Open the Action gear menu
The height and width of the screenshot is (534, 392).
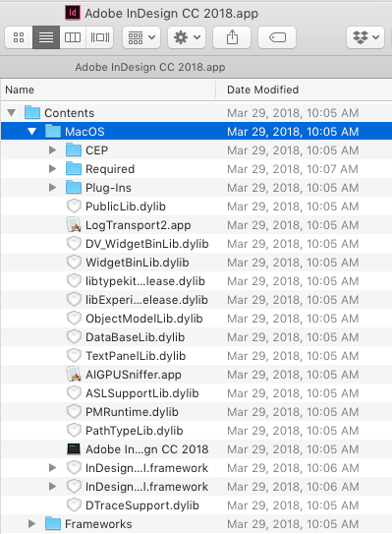click(187, 37)
